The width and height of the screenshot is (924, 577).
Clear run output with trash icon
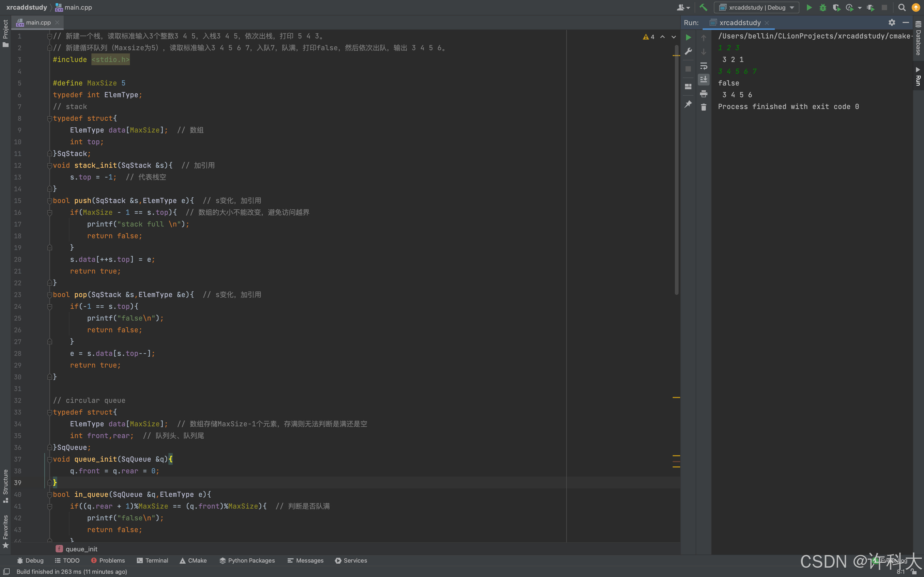click(703, 107)
